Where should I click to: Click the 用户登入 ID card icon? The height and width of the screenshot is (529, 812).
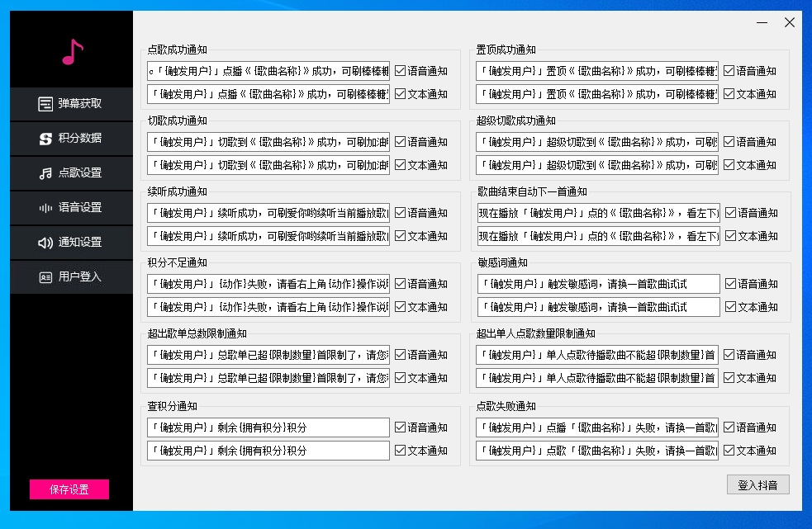(x=45, y=277)
